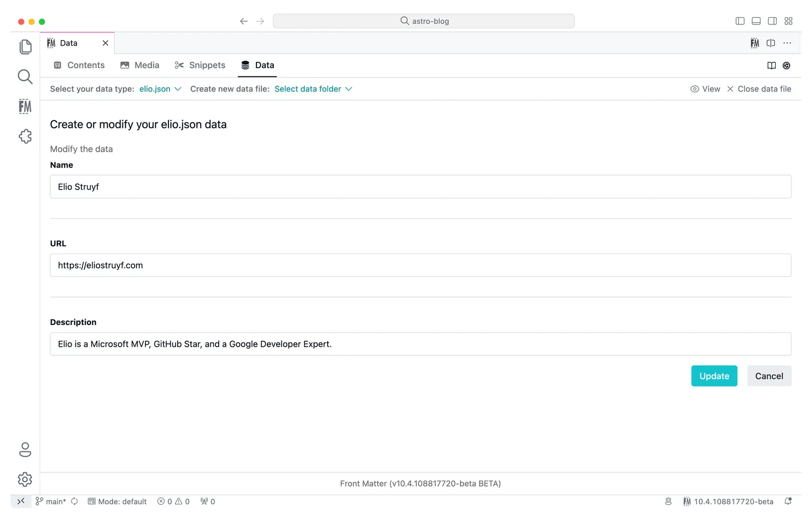Click Close data file
Screen dimensions: 812x519
click(x=759, y=89)
